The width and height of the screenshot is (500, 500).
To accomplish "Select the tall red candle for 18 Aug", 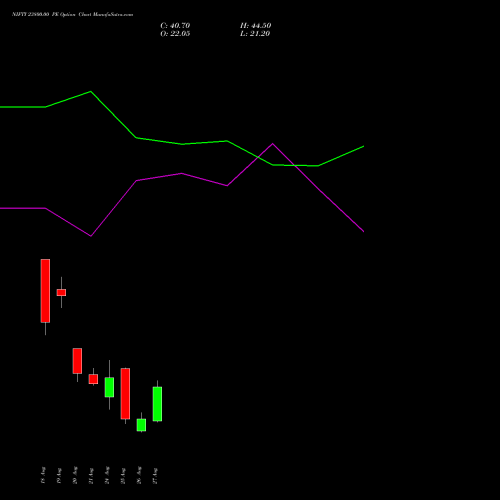I will (x=45, y=291).
